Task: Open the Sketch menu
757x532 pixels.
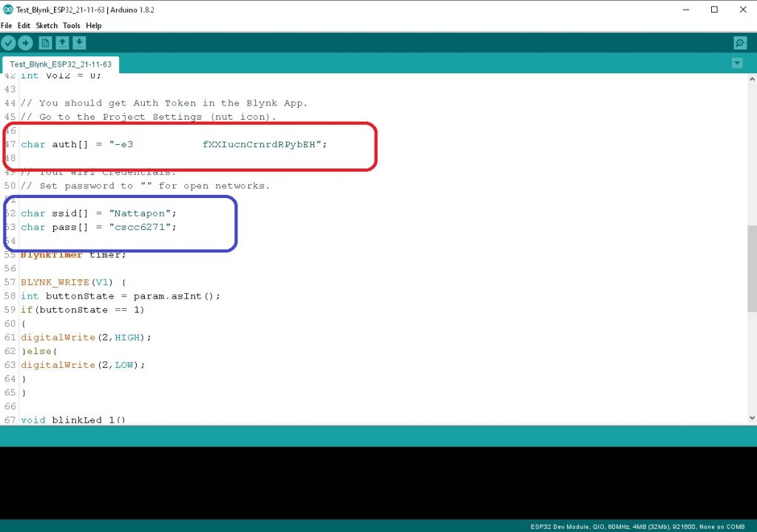Action: [47, 26]
